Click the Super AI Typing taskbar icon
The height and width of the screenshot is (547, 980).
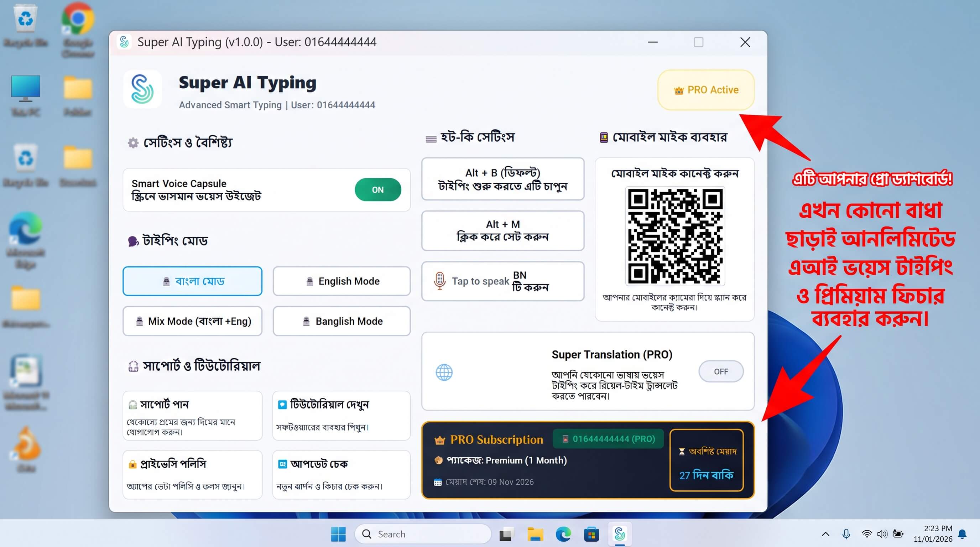(x=619, y=534)
